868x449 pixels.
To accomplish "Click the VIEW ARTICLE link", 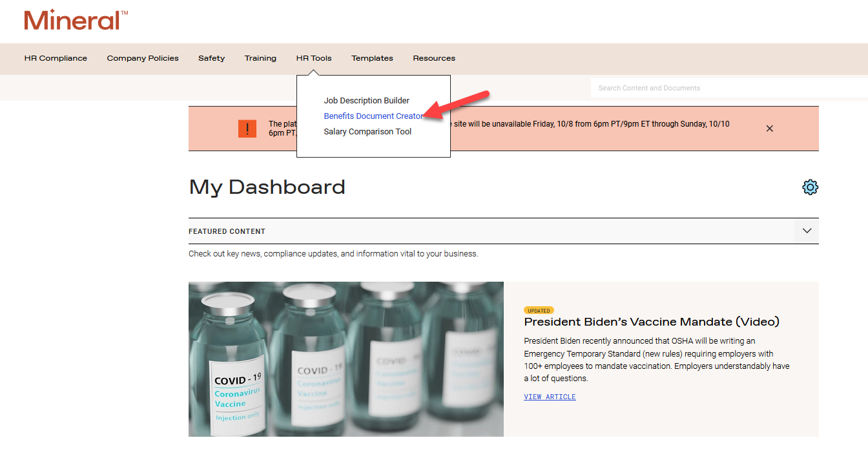I will pyautogui.click(x=550, y=397).
